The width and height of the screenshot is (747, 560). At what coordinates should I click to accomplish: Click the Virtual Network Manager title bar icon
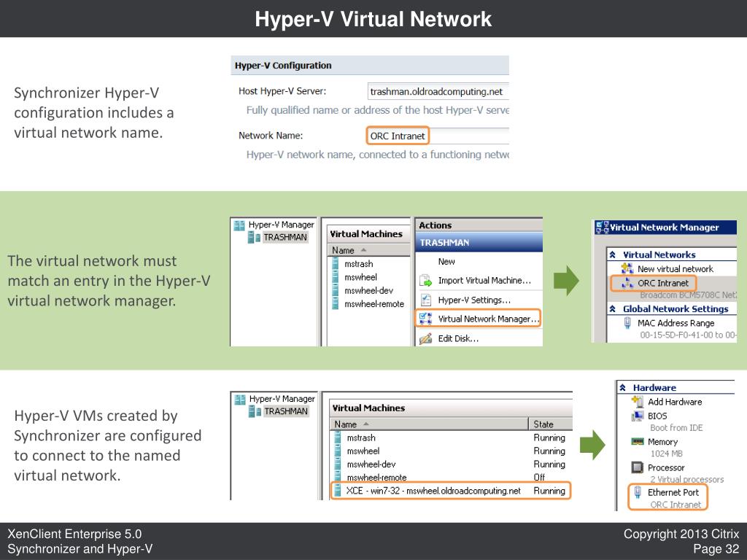[602, 227]
